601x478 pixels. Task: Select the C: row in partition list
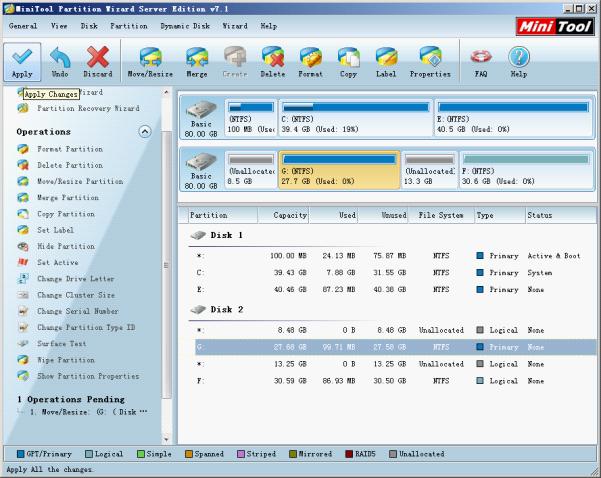(395, 273)
